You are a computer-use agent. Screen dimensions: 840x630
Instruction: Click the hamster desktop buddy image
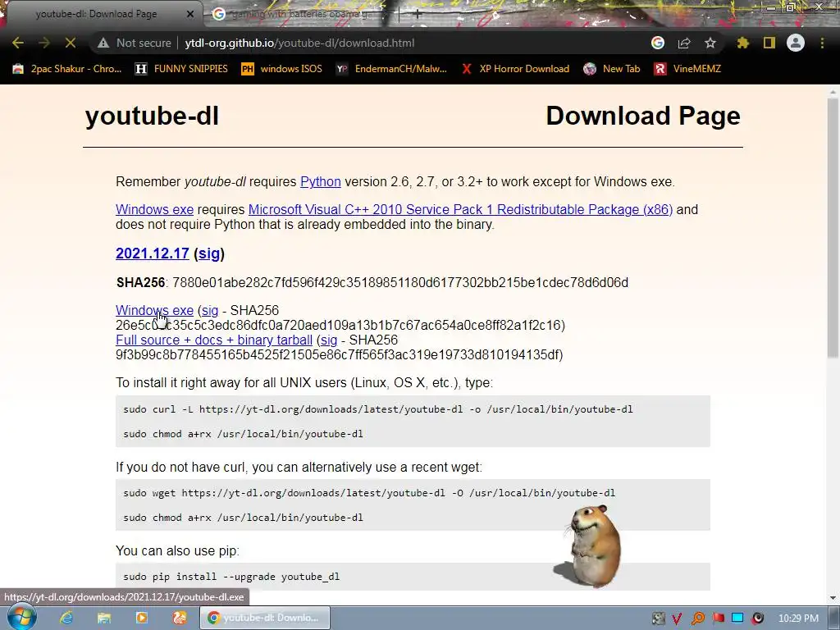[588, 546]
